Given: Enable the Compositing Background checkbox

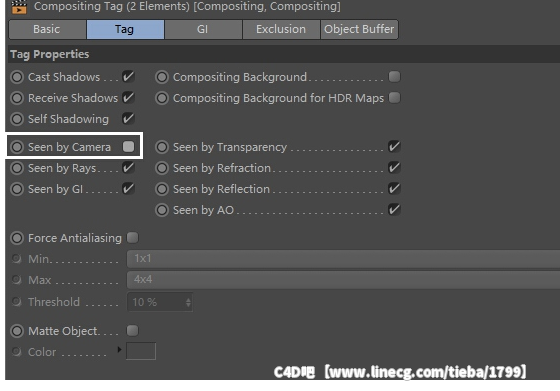Looking at the screenshot, I should 394,76.
